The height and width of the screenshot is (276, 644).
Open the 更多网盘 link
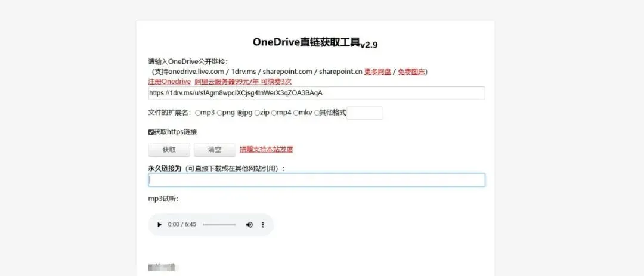(377, 72)
